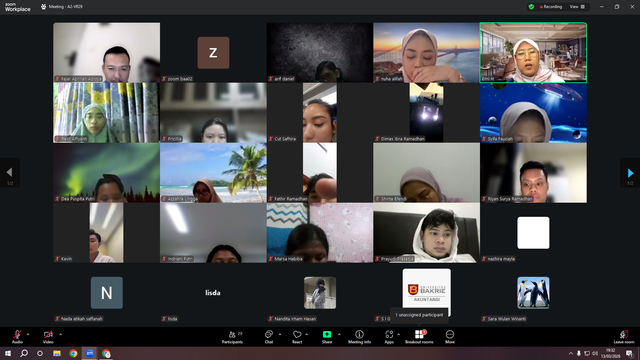640x360 pixels.
Task: Open the View layout menu
Action: (577, 7)
